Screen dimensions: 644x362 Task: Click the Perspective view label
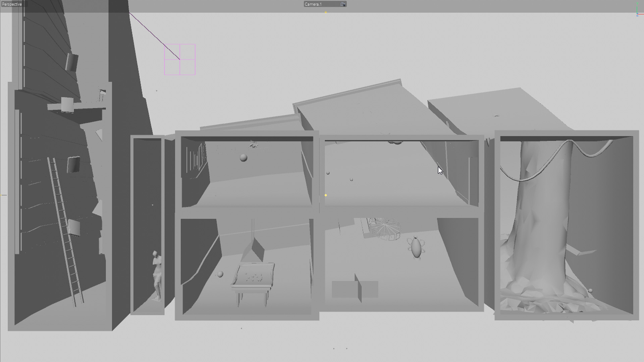(12, 4)
